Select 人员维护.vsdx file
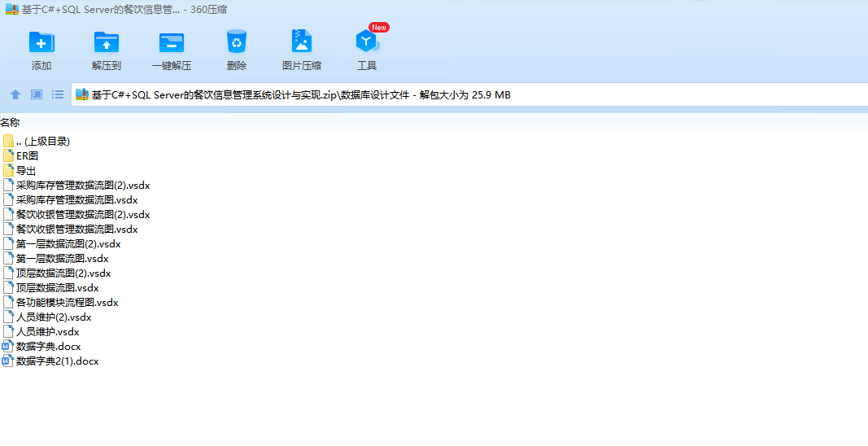Viewport: 868px width, 446px height. click(41, 332)
